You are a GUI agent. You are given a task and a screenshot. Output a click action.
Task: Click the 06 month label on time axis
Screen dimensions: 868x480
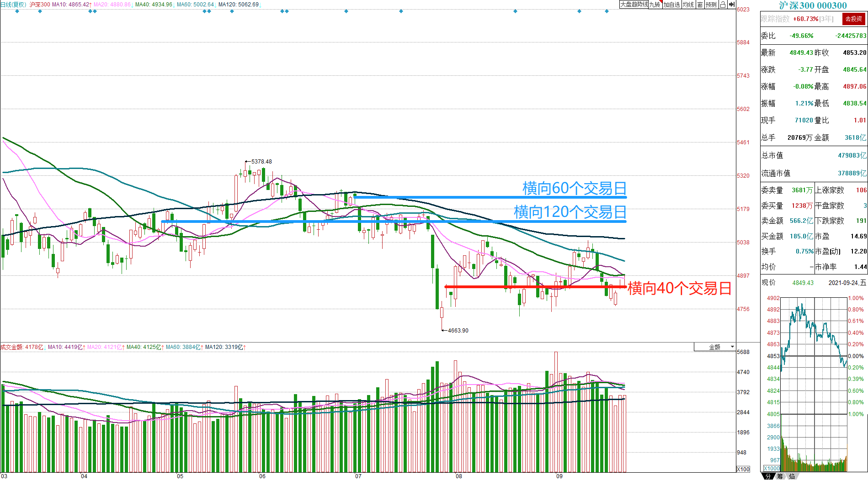pos(262,476)
